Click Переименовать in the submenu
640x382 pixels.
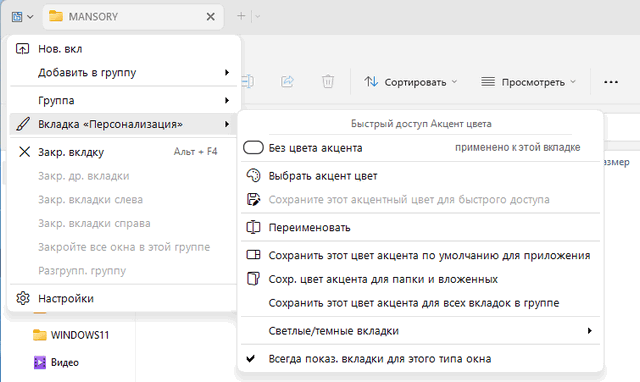click(x=420, y=227)
